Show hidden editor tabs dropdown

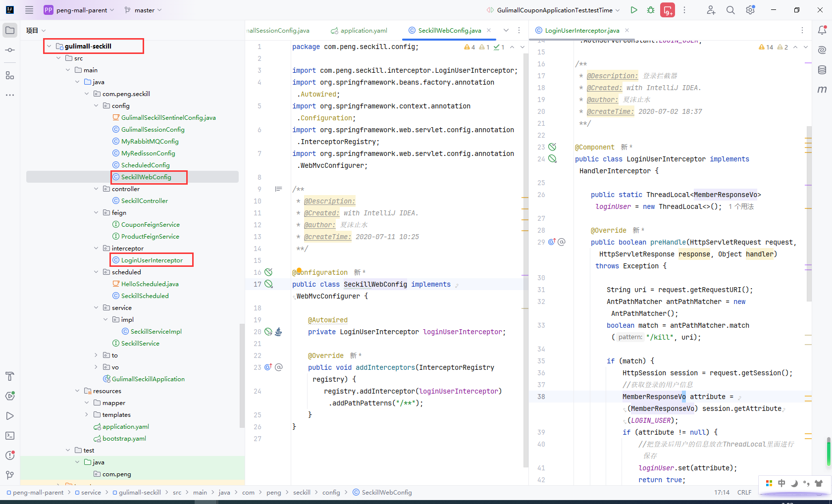(506, 30)
